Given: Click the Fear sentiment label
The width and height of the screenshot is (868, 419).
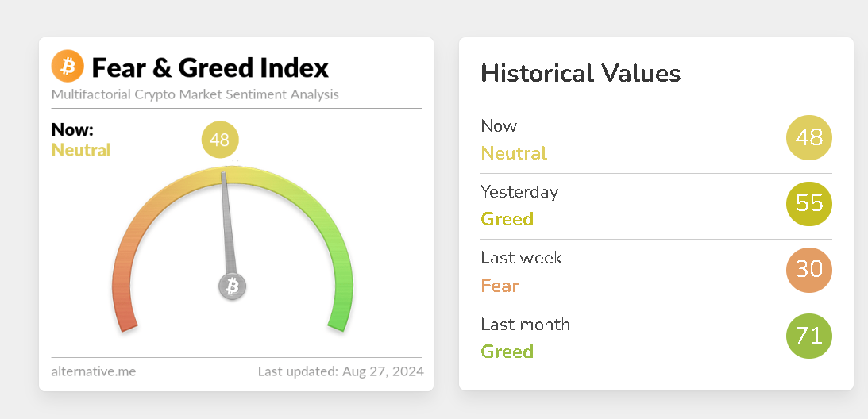Looking at the screenshot, I should pos(500,286).
